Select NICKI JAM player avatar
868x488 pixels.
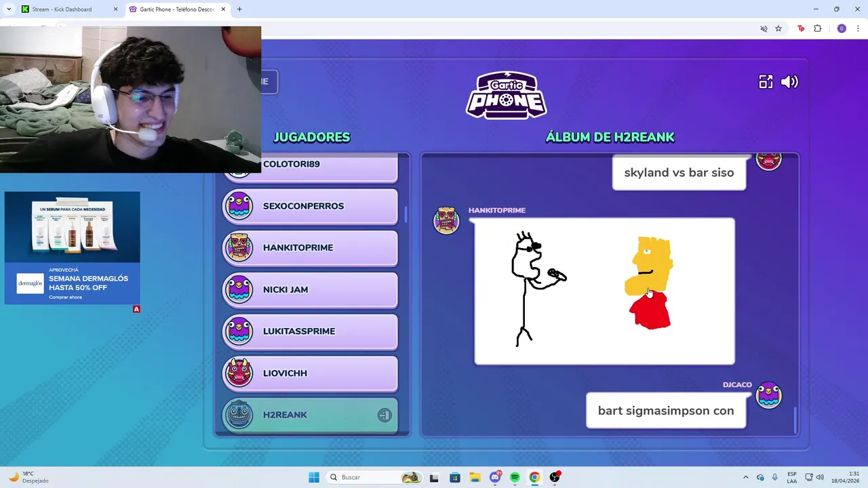tap(239, 289)
